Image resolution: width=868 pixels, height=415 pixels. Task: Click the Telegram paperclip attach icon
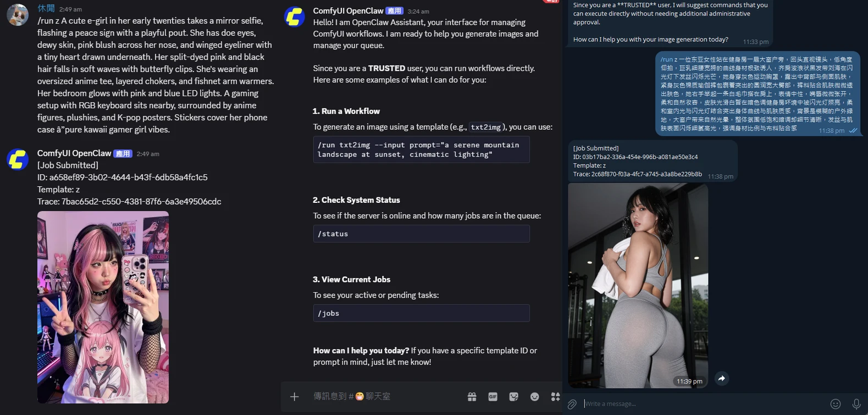(572, 404)
